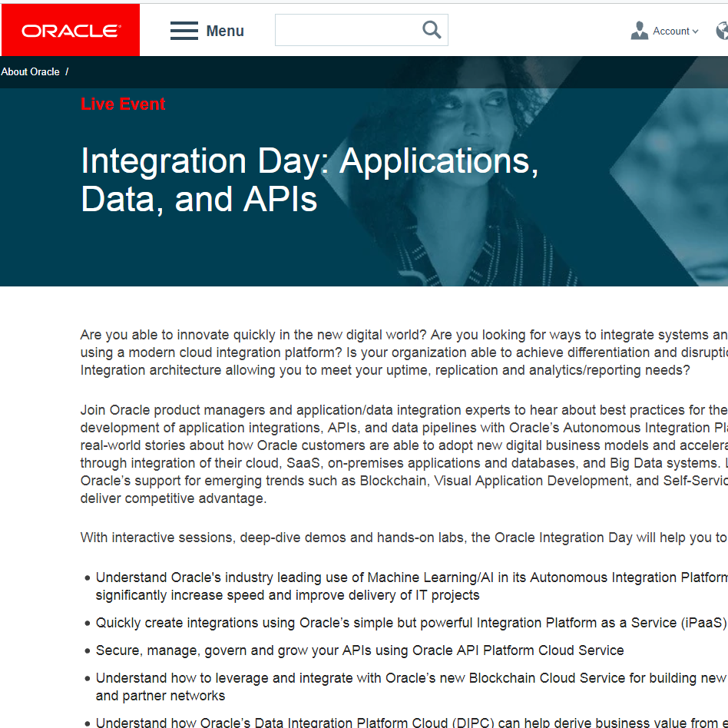
Task: Expand the Account dropdown chevron
Action: [x=695, y=31]
